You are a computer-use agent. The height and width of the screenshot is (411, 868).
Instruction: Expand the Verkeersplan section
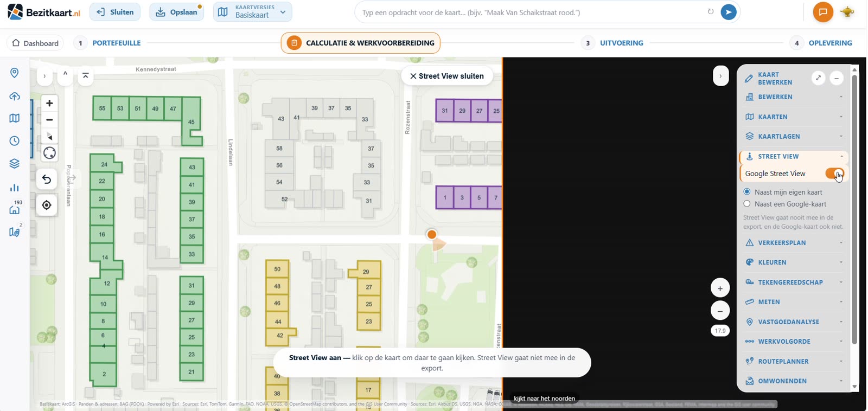794,242
